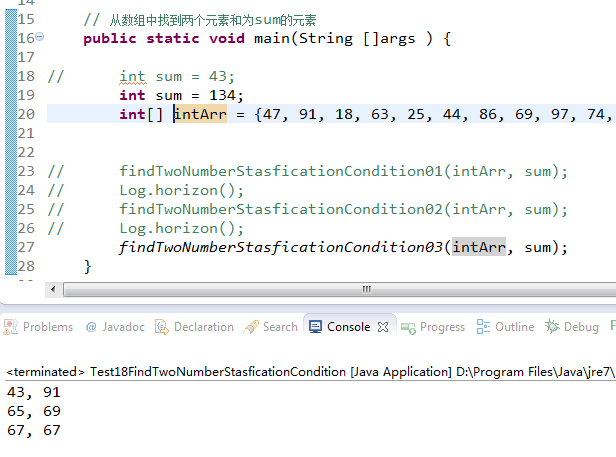Click the Search flashlight icon
The image size is (616, 457).
(x=251, y=327)
